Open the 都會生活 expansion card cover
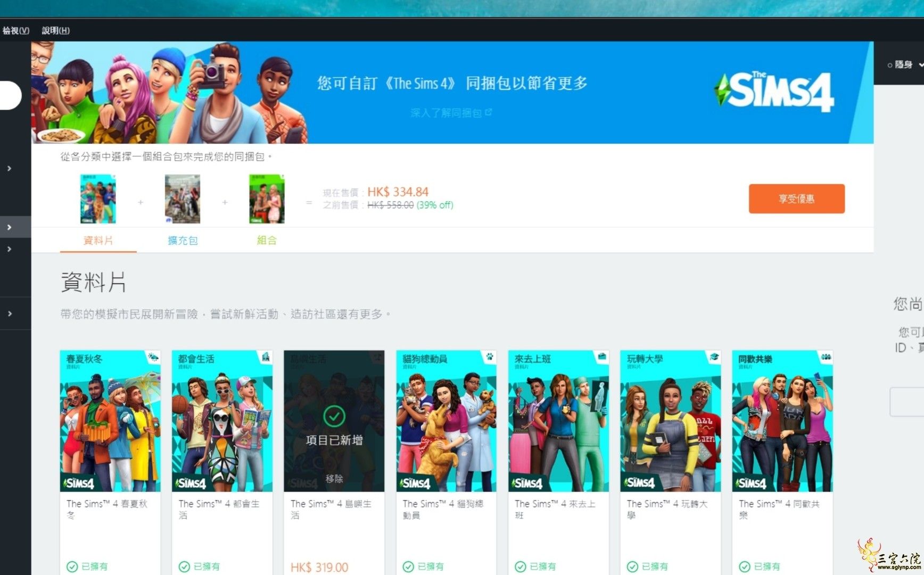924x575 pixels. click(222, 421)
